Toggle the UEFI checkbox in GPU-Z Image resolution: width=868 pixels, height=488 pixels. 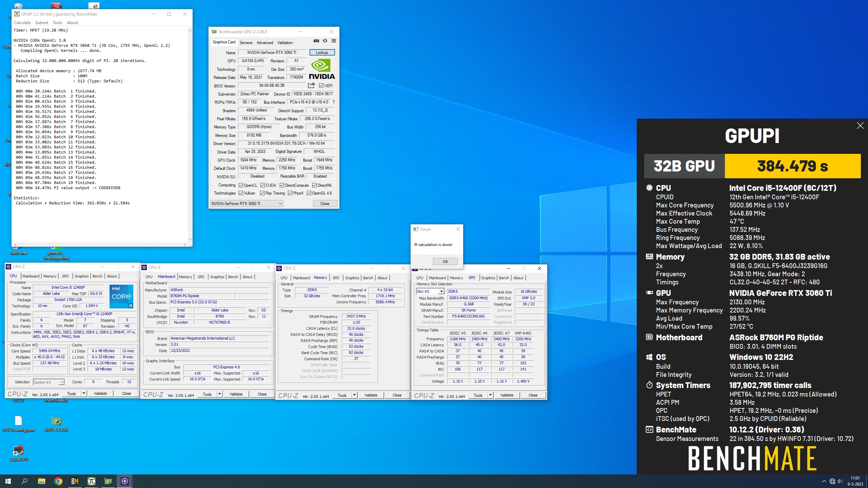click(321, 86)
